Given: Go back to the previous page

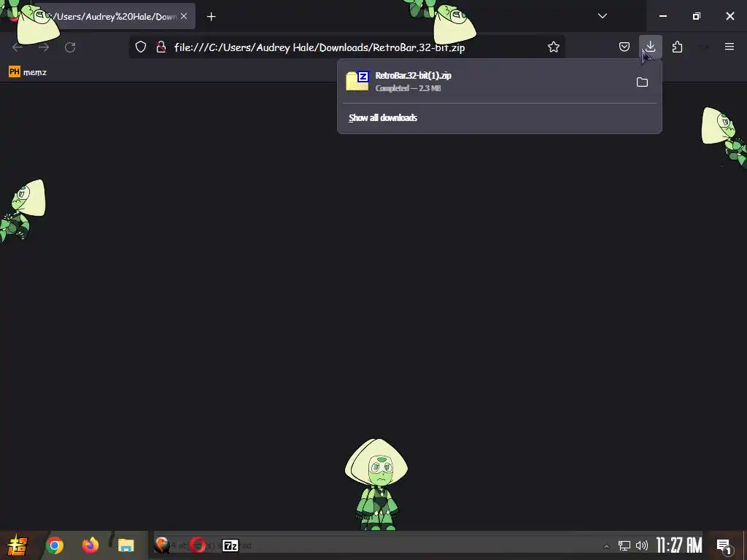Looking at the screenshot, I should [x=18, y=47].
